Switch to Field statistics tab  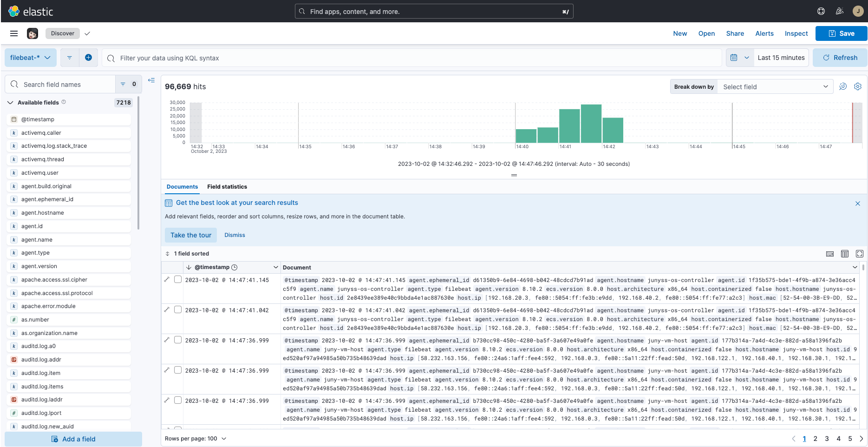(x=227, y=187)
